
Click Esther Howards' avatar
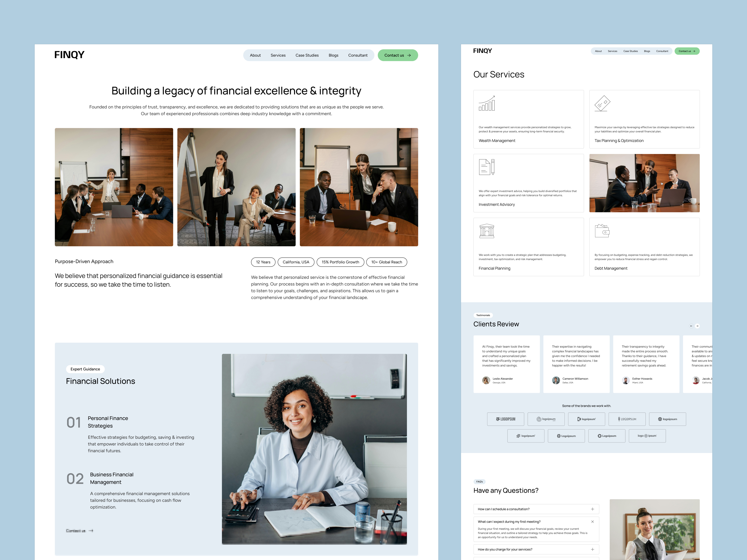[x=626, y=380]
